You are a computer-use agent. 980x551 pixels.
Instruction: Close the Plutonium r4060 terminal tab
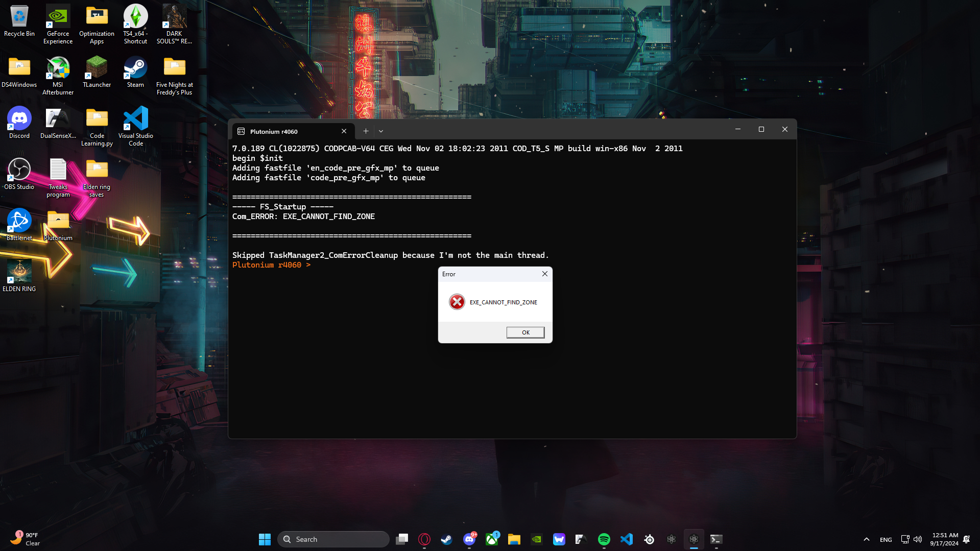point(344,131)
